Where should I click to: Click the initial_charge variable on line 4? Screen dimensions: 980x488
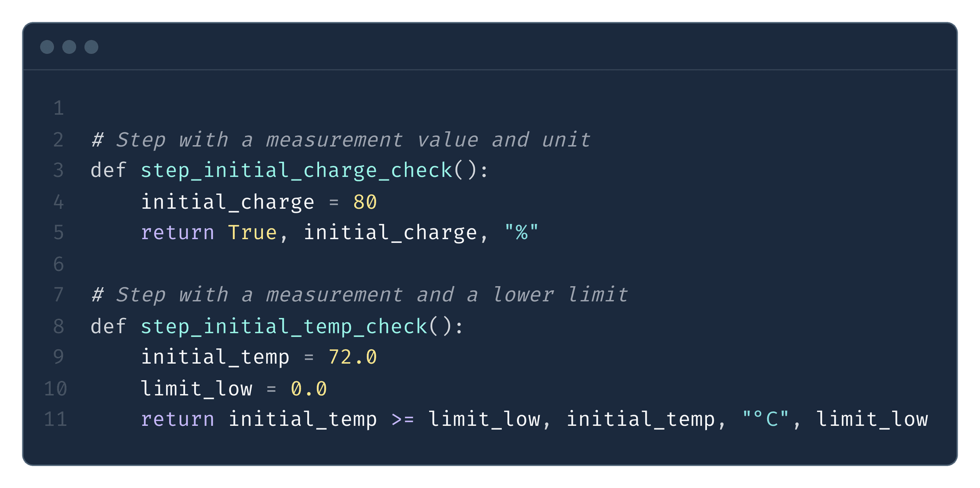228,202
